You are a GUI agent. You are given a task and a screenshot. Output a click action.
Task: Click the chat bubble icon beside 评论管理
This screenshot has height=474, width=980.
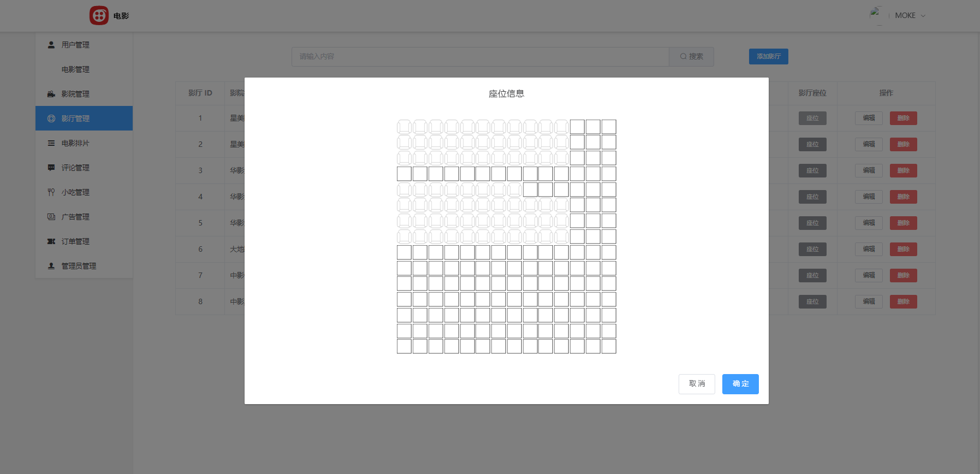pyautogui.click(x=51, y=168)
